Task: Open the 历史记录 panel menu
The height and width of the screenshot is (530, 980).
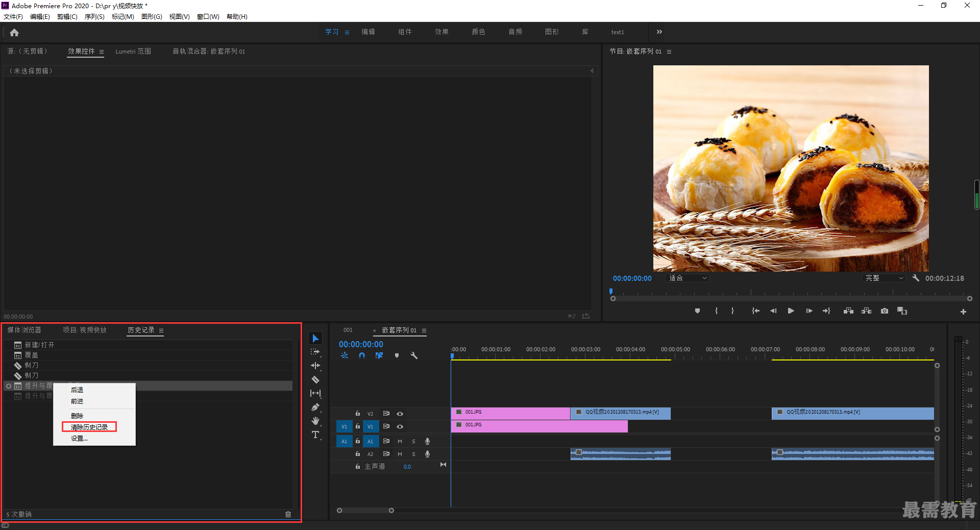Action: click(161, 330)
